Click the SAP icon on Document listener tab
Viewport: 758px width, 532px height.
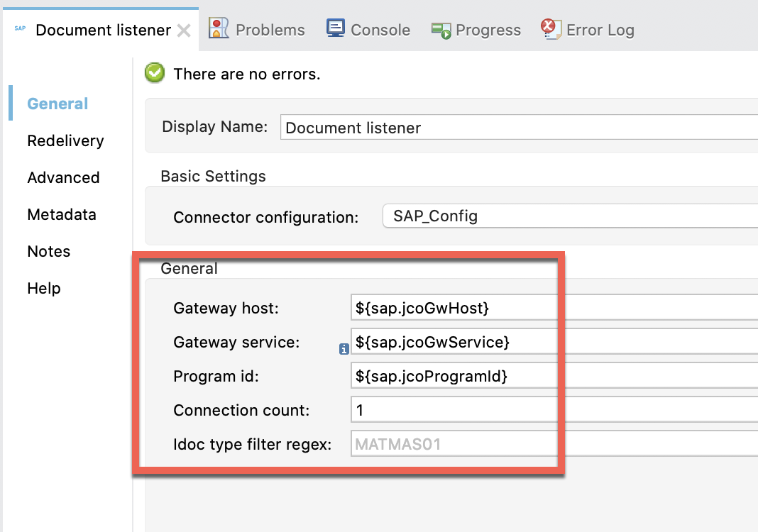point(20,30)
